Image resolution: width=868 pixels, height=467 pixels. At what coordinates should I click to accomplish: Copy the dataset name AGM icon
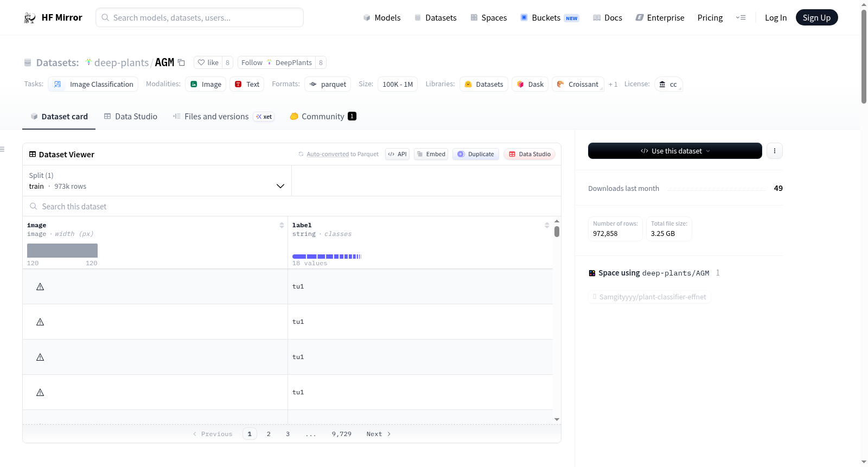click(182, 62)
